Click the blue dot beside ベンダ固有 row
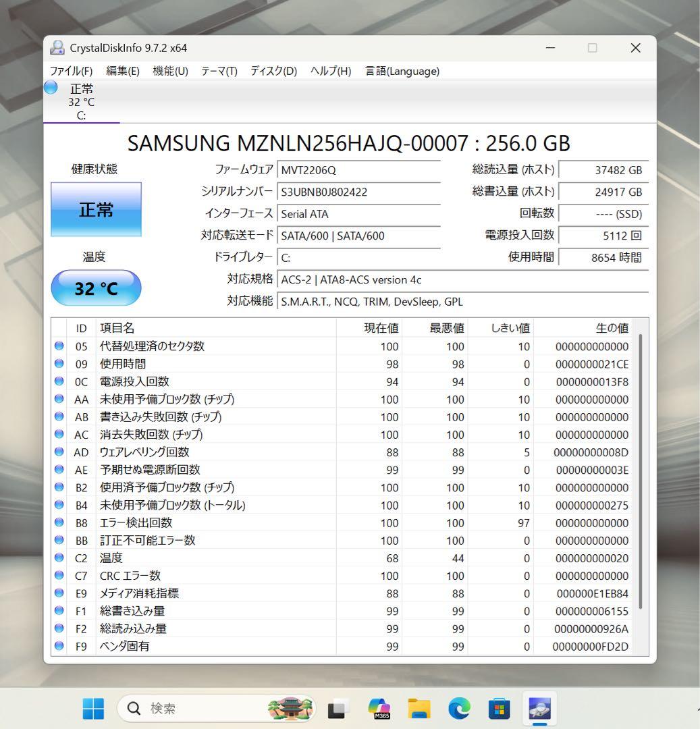The image size is (700, 729). coord(59,646)
